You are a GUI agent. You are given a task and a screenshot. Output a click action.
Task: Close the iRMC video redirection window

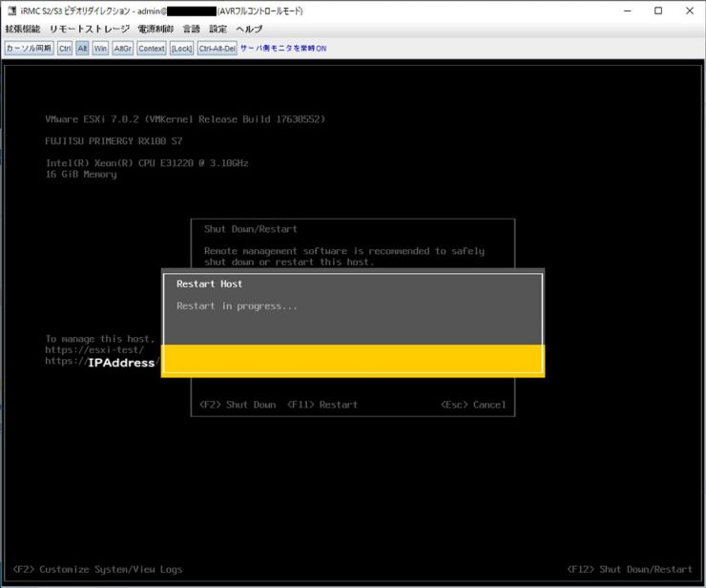(690, 10)
